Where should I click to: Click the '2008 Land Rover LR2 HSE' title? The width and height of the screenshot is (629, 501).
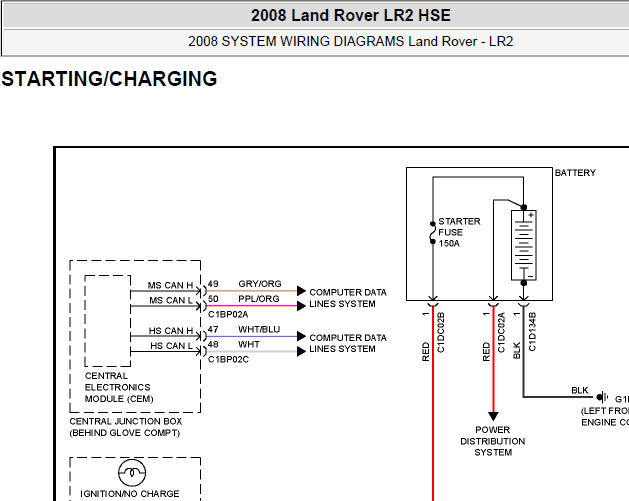[351, 16]
